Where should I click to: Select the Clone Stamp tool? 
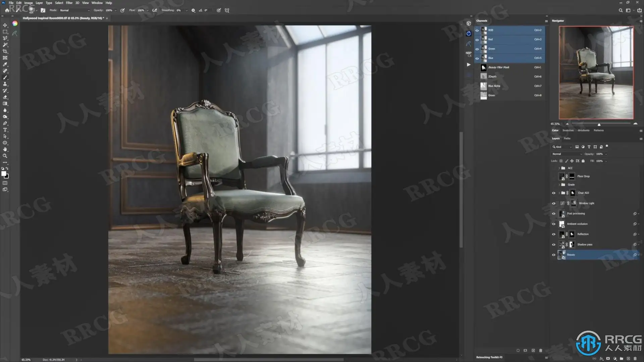pyautogui.click(x=5, y=84)
